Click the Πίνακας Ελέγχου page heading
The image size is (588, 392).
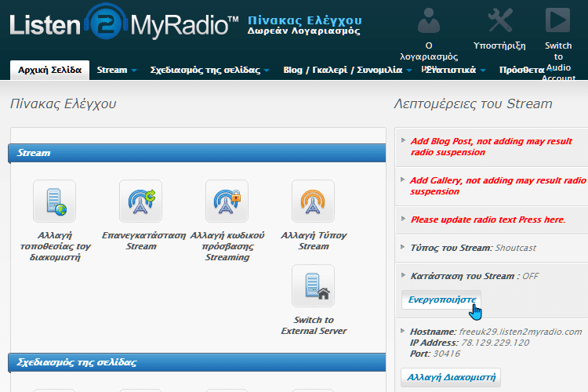point(63,104)
